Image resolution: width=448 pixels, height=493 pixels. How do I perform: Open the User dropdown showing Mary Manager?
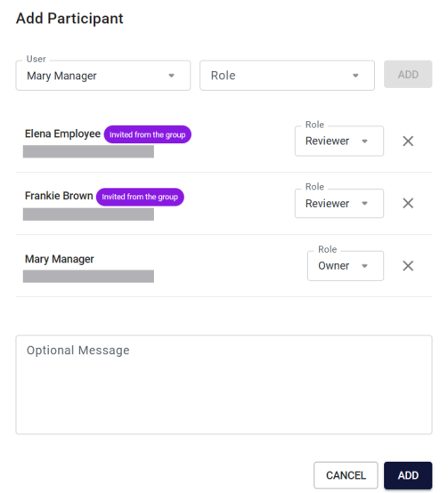[103, 76]
